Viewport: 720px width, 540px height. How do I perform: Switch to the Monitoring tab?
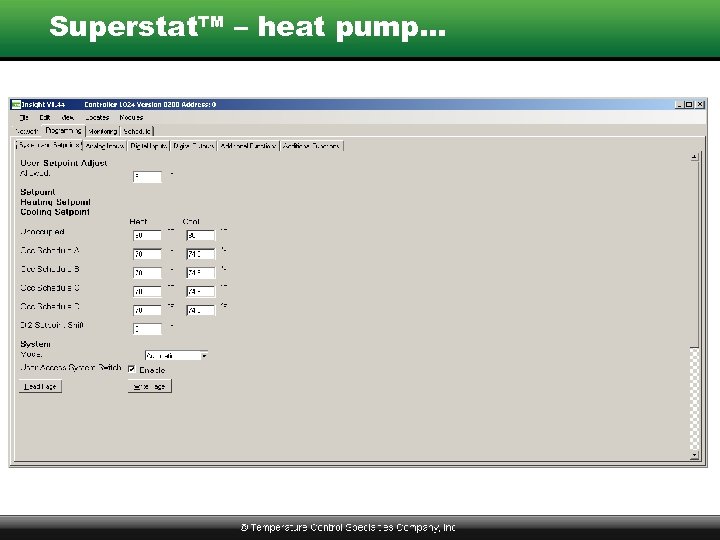[102, 131]
